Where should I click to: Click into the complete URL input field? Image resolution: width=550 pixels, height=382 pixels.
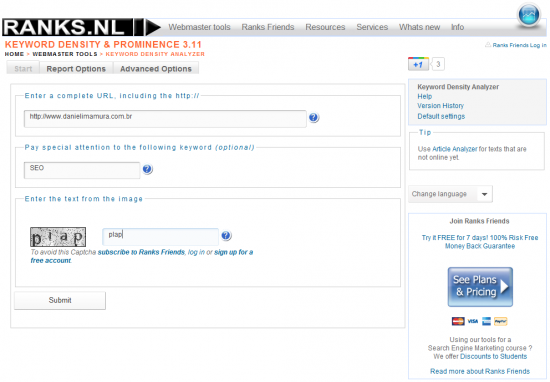pyautogui.click(x=165, y=119)
